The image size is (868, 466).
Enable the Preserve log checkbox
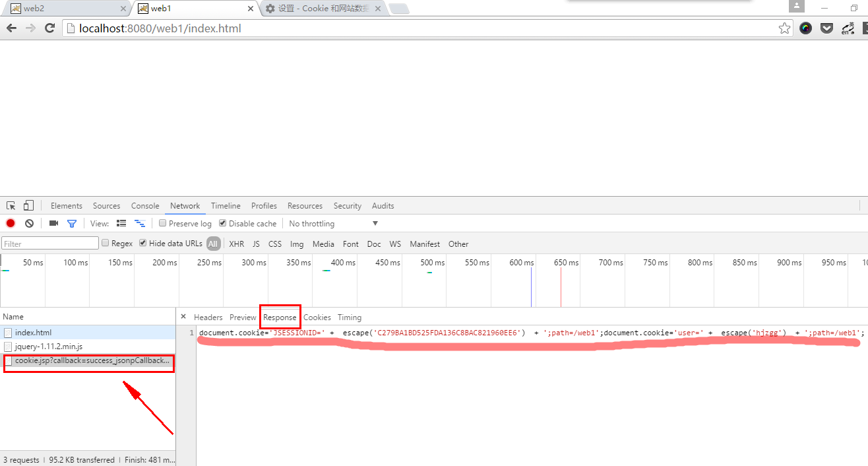163,224
